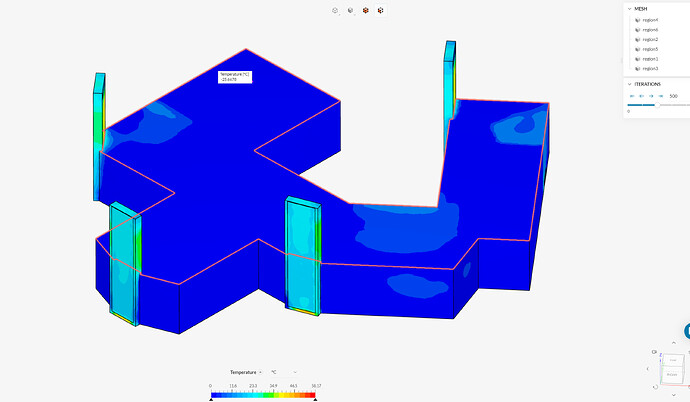Click the legend maximum range marker
Screen dimensions: 690x402
(315, 399)
